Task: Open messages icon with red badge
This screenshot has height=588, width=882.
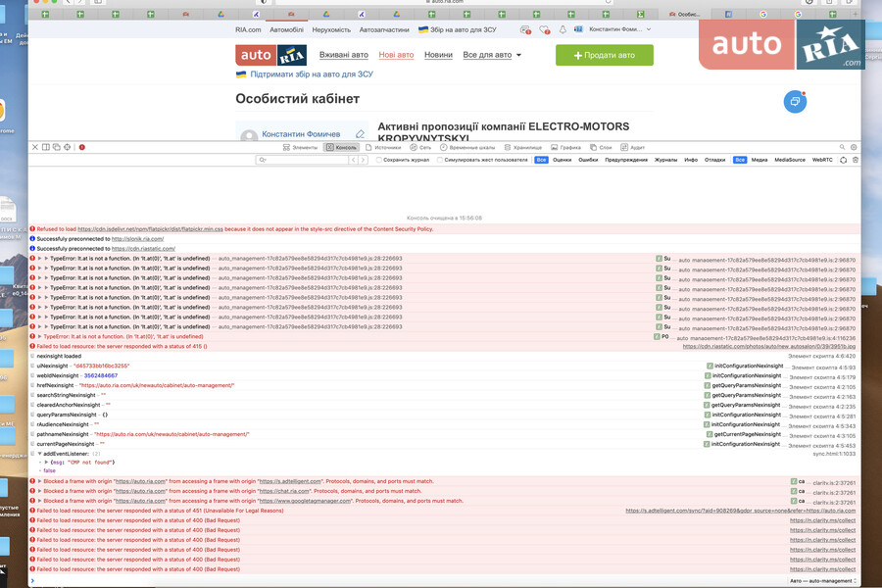Action: (525, 29)
